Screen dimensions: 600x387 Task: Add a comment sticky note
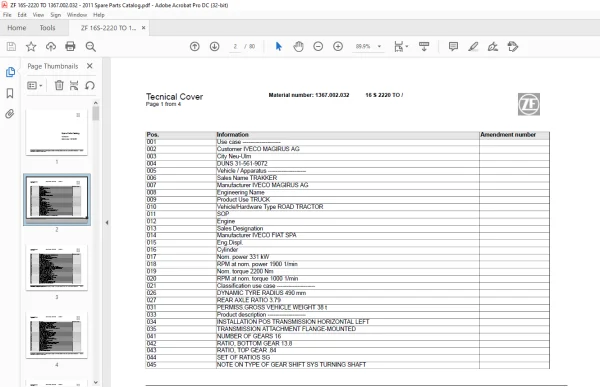tap(453, 47)
